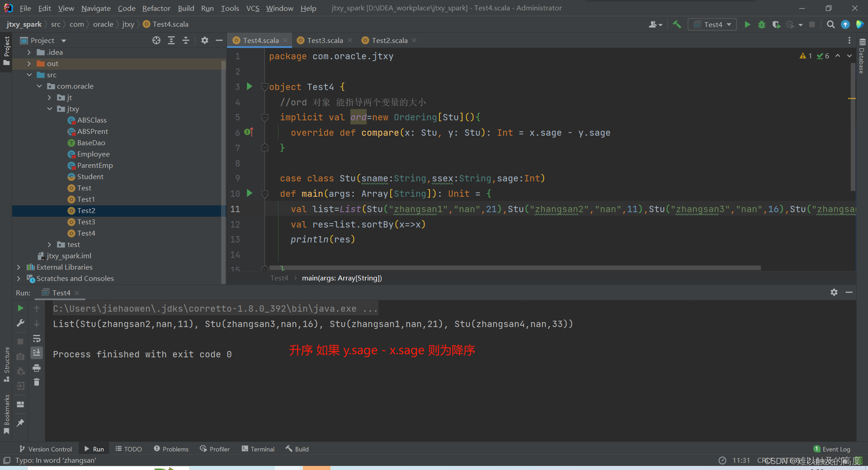Select opened file locator target icon

[156, 40]
